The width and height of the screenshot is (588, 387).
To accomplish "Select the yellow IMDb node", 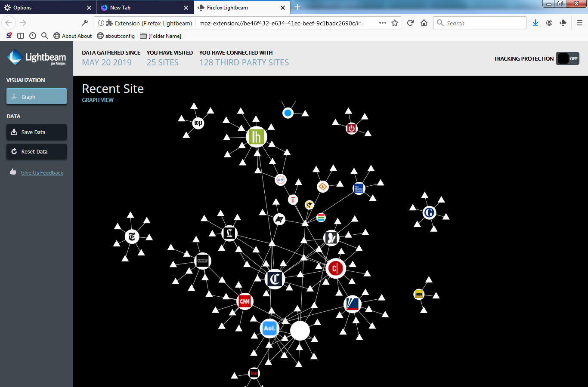I will pyautogui.click(x=419, y=294).
